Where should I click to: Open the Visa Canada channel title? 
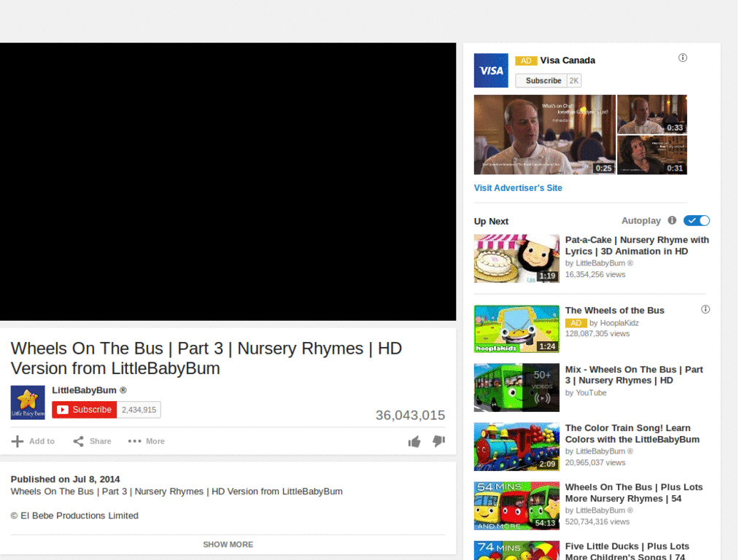(x=568, y=61)
